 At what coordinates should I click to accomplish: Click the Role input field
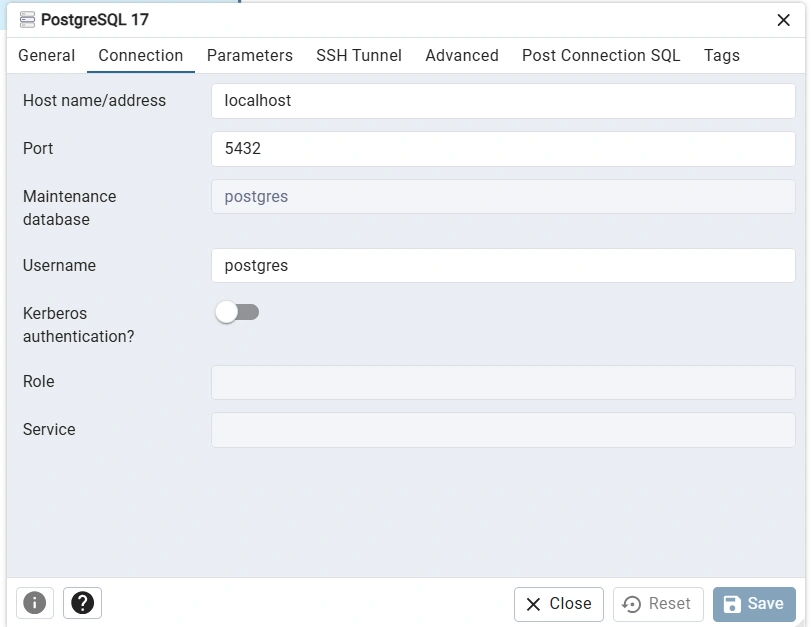click(503, 382)
